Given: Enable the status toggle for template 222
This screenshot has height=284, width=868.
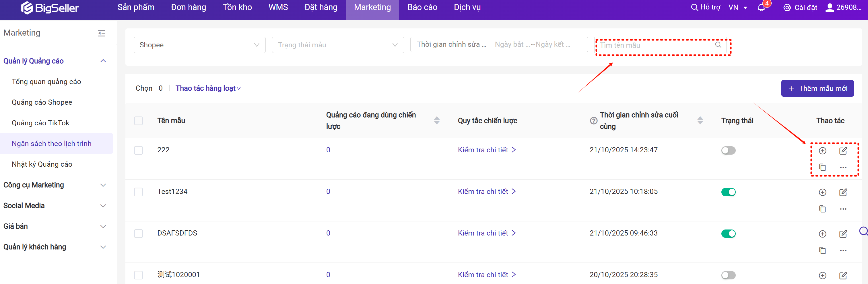Looking at the screenshot, I should click(x=728, y=150).
